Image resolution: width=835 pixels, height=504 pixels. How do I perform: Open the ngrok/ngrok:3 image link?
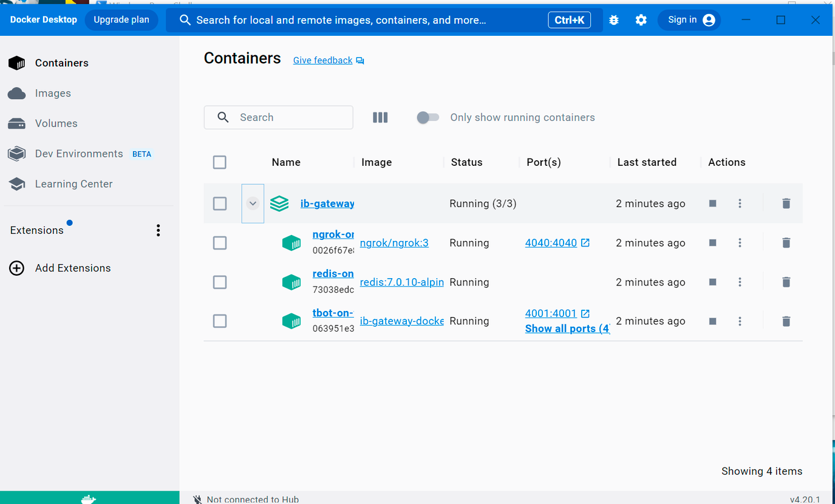pos(394,243)
